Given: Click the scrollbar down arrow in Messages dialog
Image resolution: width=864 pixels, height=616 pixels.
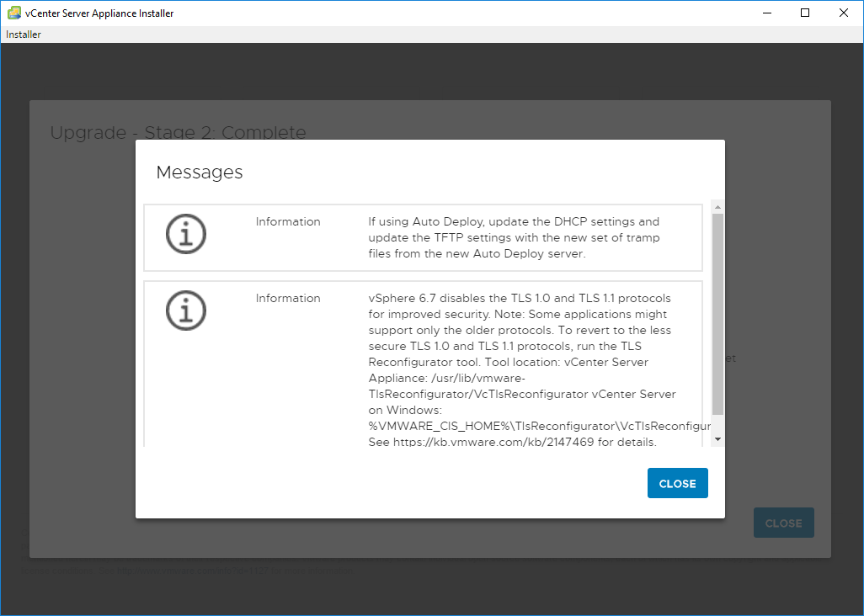Looking at the screenshot, I should 717,438.
